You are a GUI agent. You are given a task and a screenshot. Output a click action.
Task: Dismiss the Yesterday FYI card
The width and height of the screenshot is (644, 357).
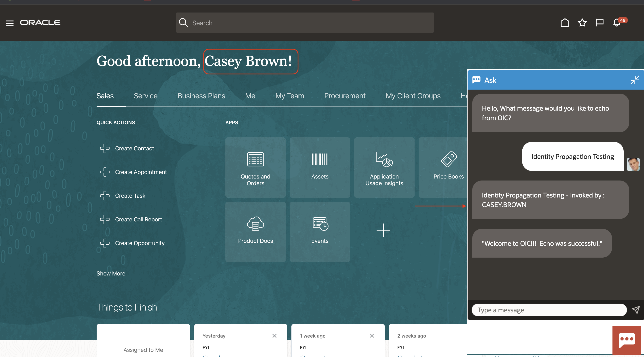pos(274,336)
